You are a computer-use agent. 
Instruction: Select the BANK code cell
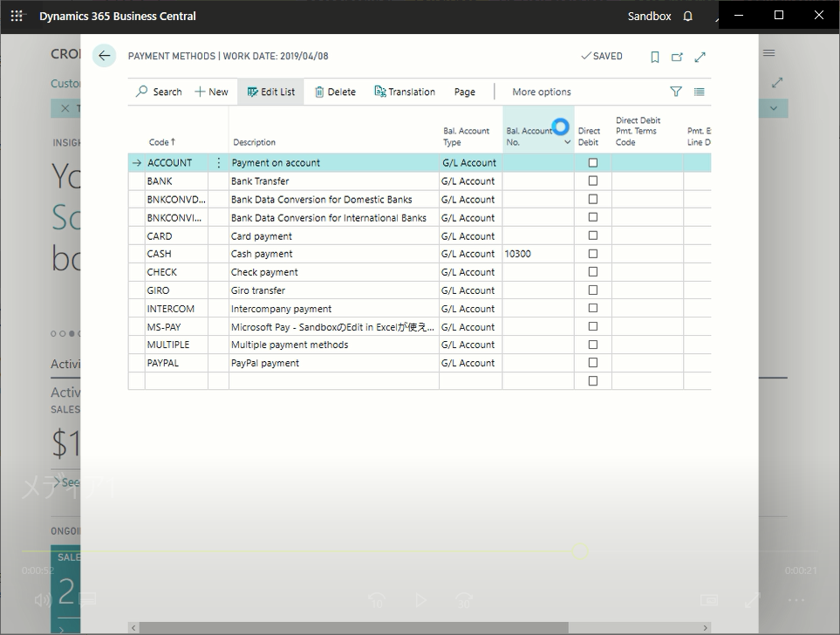176,181
